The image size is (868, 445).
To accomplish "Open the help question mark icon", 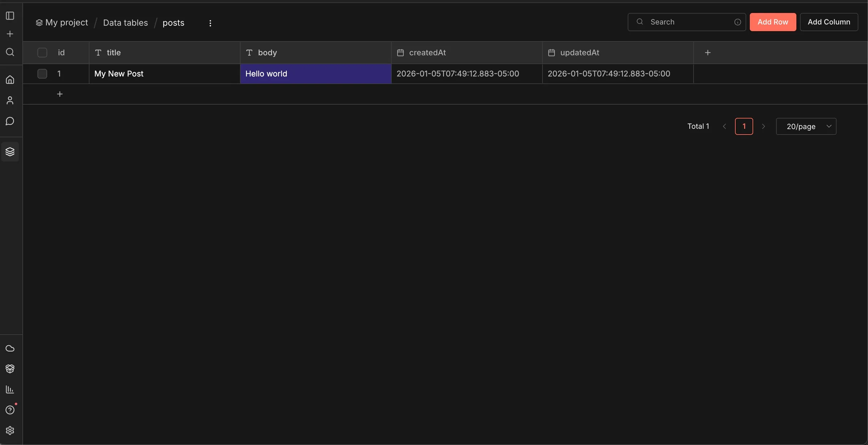I will (x=10, y=410).
